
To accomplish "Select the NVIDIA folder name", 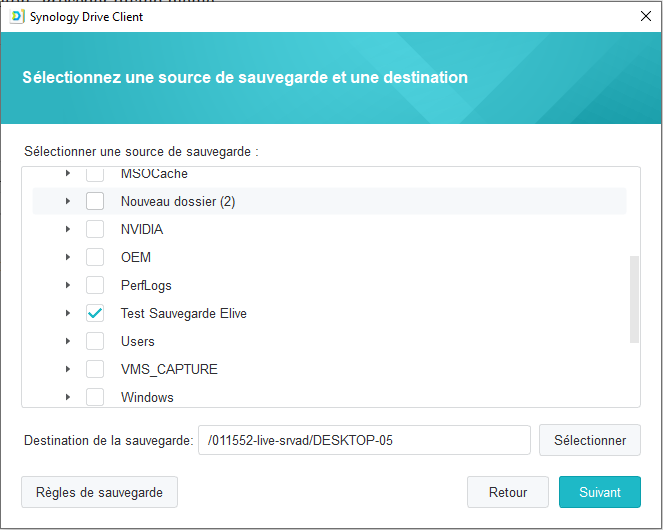I will [x=142, y=229].
